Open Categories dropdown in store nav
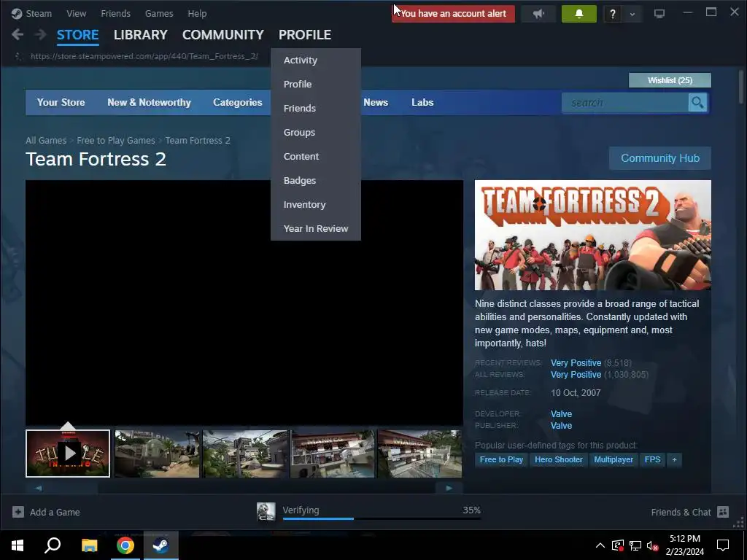Screen dimensions: 747x560 [x=238, y=102]
